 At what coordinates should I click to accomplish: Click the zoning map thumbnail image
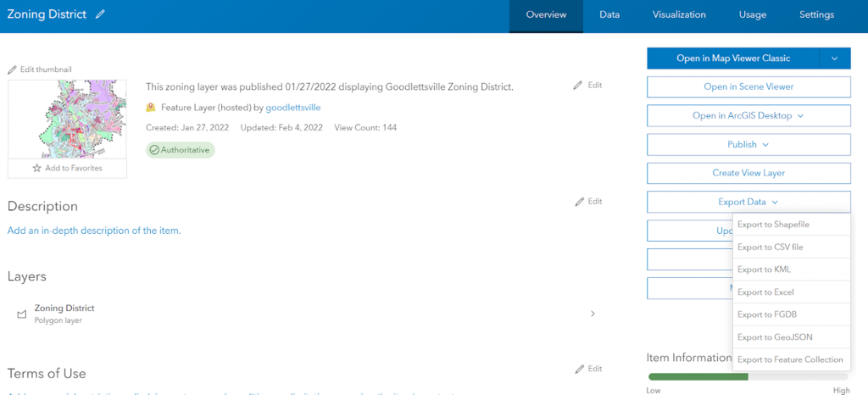pyautogui.click(x=67, y=119)
